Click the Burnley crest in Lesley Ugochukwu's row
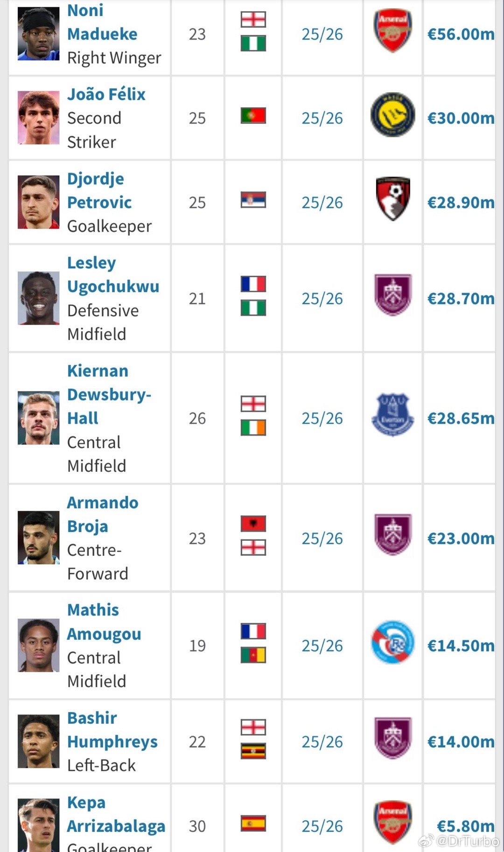The width and height of the screenshot is (504, 852). (393, 295)
